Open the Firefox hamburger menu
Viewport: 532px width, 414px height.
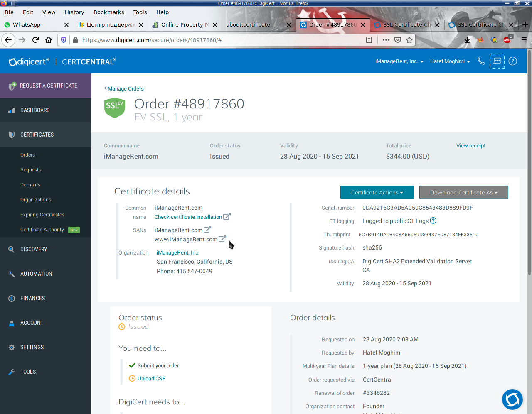[524, 40]
